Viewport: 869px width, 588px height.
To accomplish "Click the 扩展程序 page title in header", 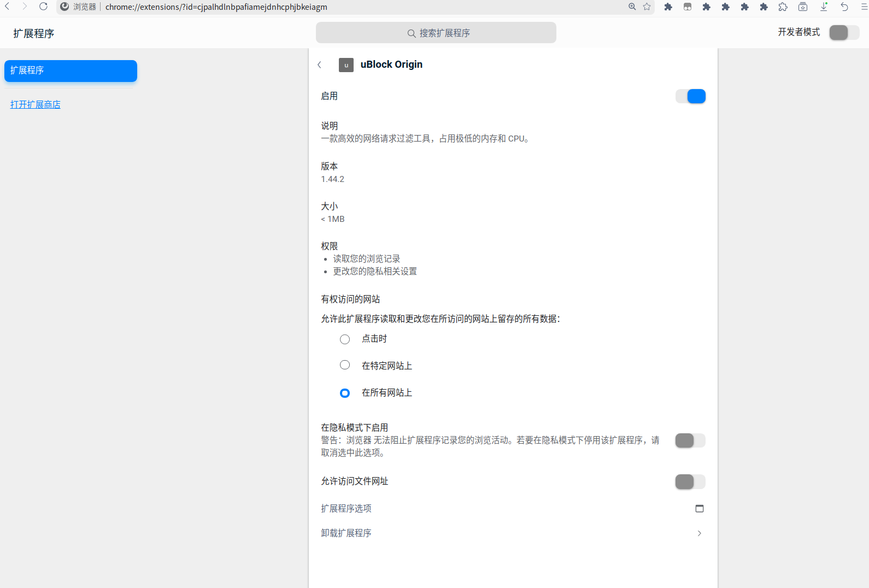I will click(34, 33).
